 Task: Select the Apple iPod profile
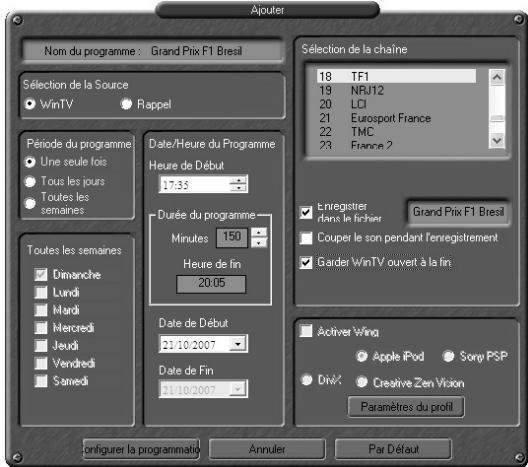[362, 356]
